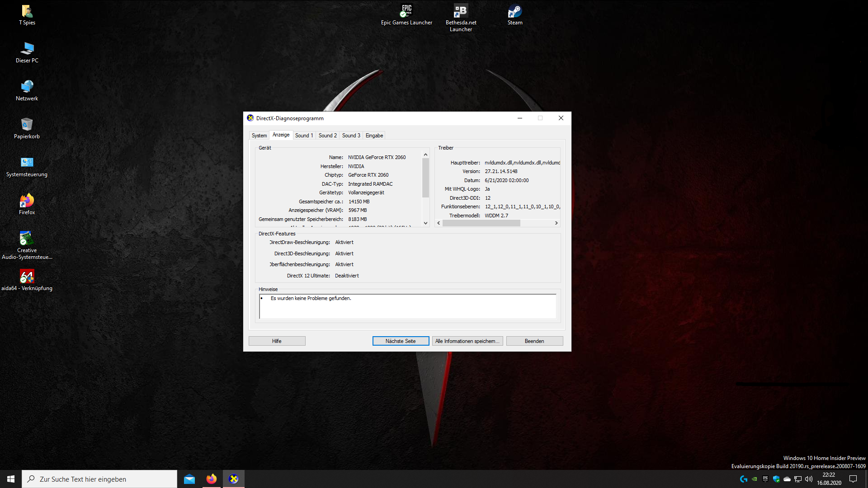Open the Epic Games Launcher shortcut
The height and width of the screenshot is (488, 868).
click(406, 12)
